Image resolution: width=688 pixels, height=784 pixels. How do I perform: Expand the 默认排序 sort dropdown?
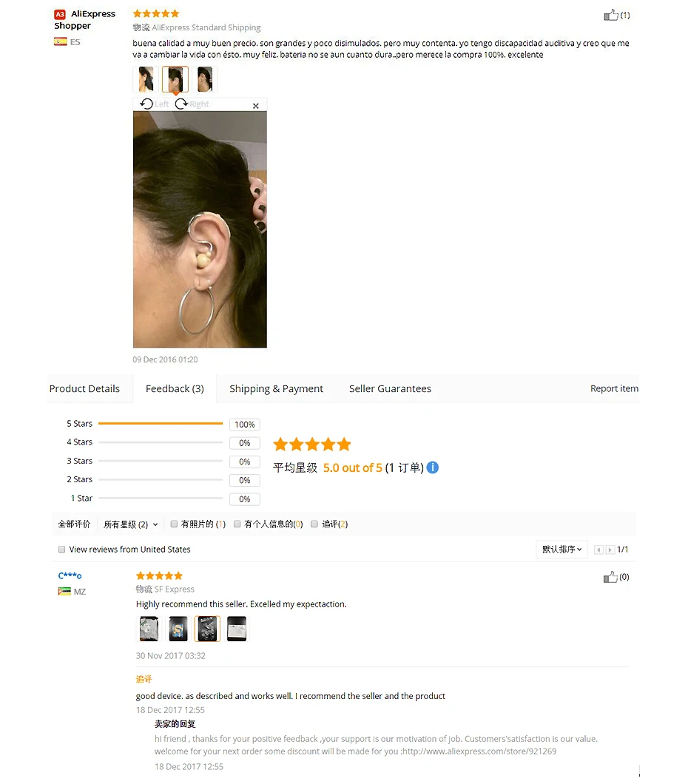562,550
